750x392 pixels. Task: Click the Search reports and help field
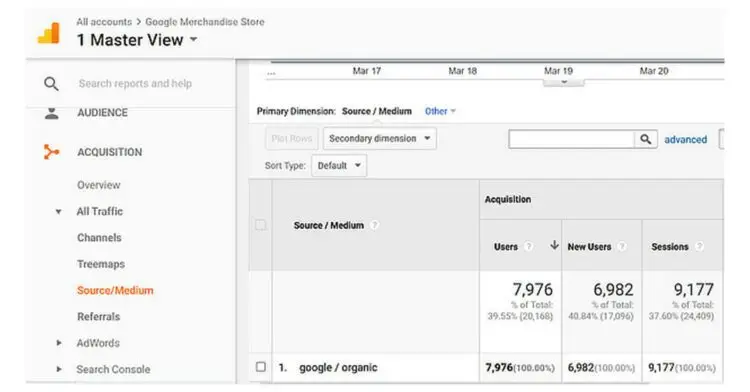tap(135, 84)
